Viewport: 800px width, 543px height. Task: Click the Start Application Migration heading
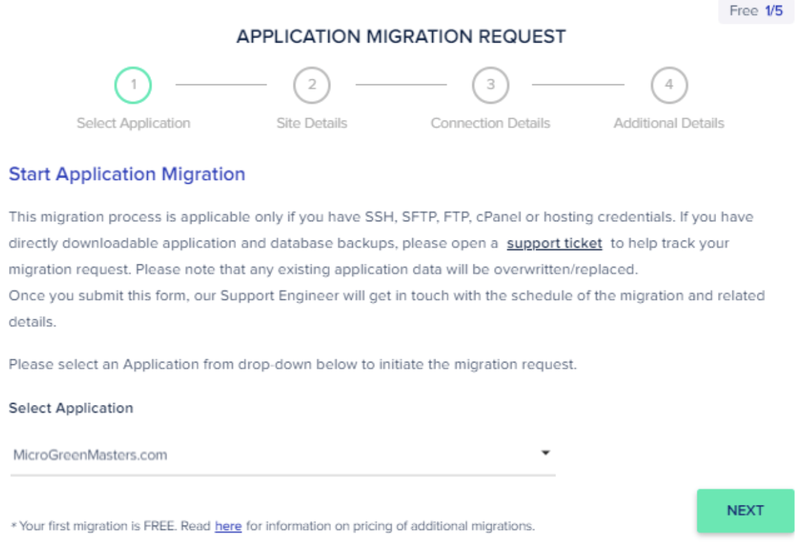[127, 174]
